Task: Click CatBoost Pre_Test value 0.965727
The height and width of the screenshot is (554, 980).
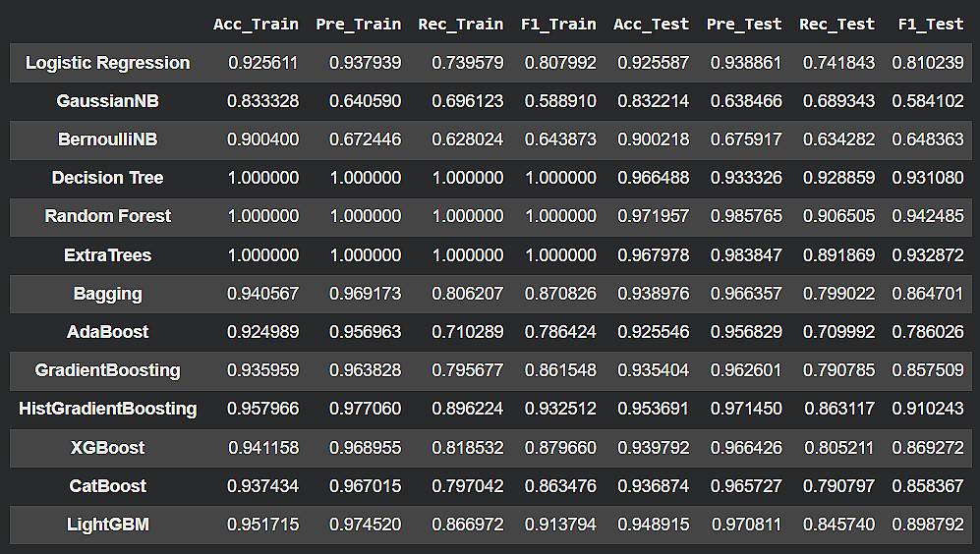Action: point(746,486)
